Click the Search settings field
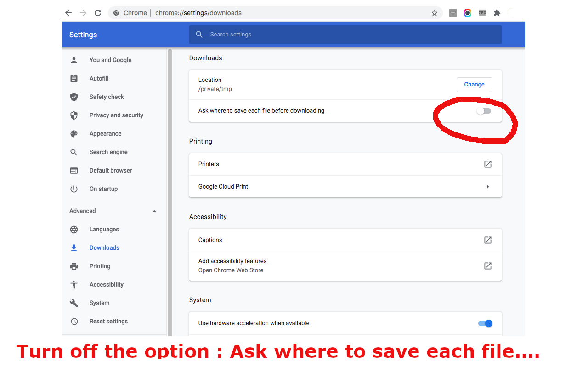Viewport: 588px width, 368px height. pyautogui.click(x=345, y=34)
